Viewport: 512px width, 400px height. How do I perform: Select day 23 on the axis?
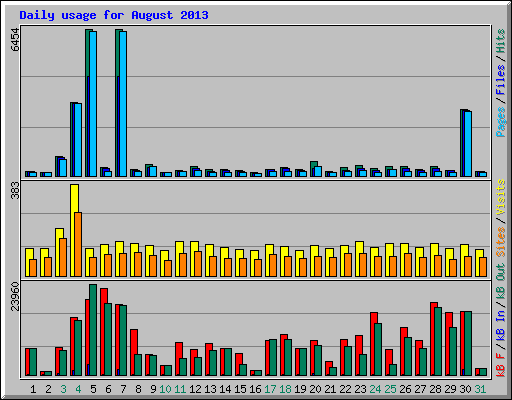(360, 389)
